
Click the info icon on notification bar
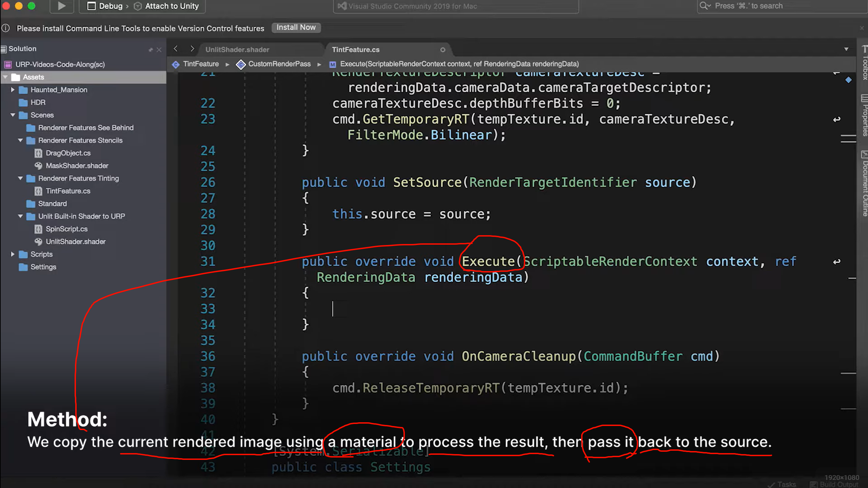pos(6,28)
